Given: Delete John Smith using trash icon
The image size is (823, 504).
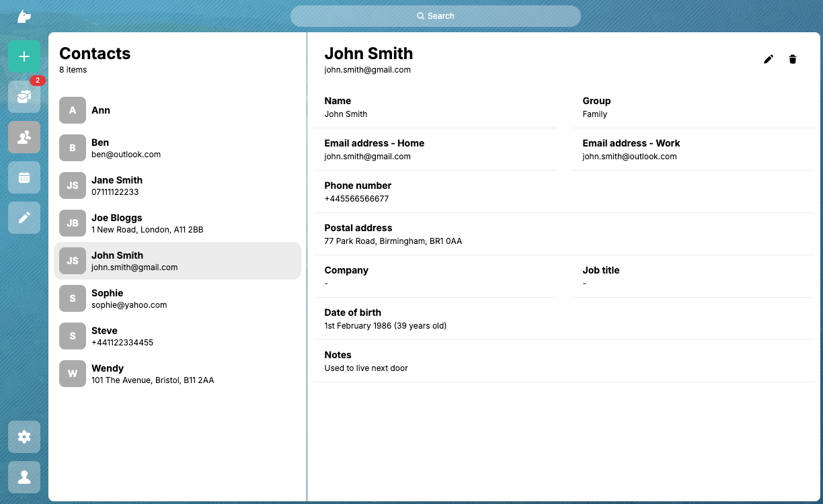Looking at the screenshot, I should tap(793, 59).
